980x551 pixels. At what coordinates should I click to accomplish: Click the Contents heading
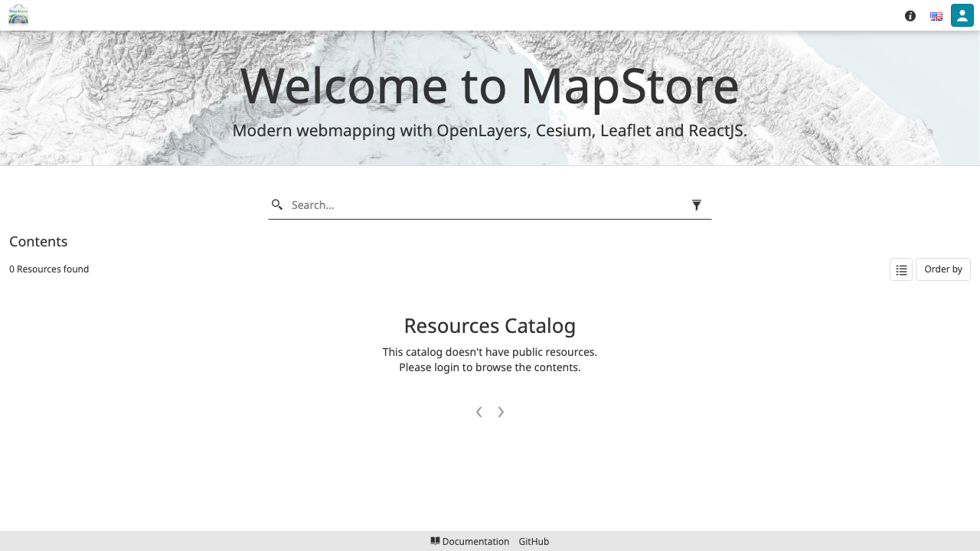click(x=38, y=242)
